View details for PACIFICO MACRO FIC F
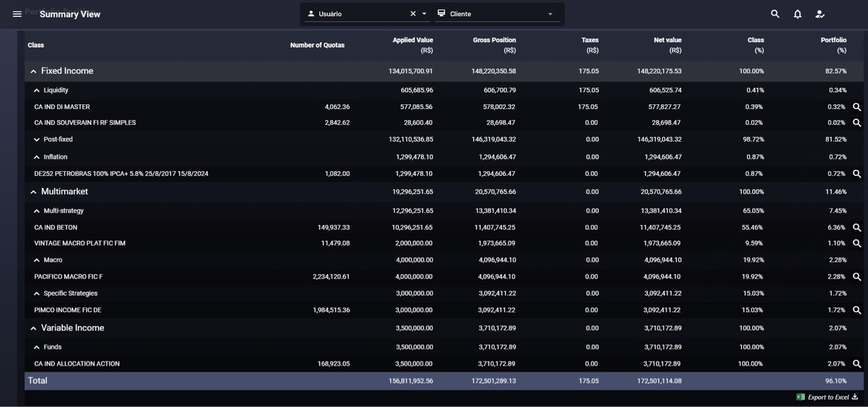Screen dimensions: 868x407 (857, 277)
